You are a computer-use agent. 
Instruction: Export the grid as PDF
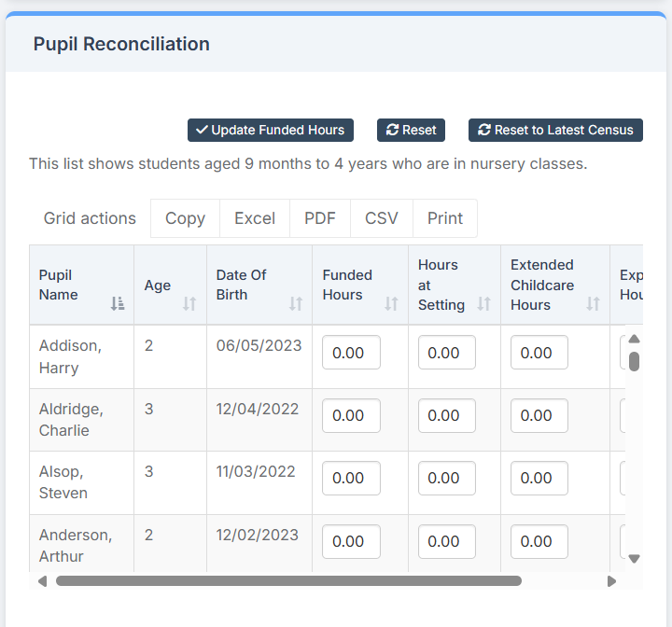pyautogui.click(x=320, y=218)
